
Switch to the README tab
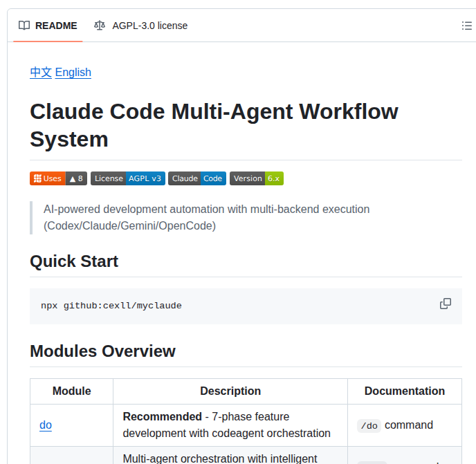point(48,26)
